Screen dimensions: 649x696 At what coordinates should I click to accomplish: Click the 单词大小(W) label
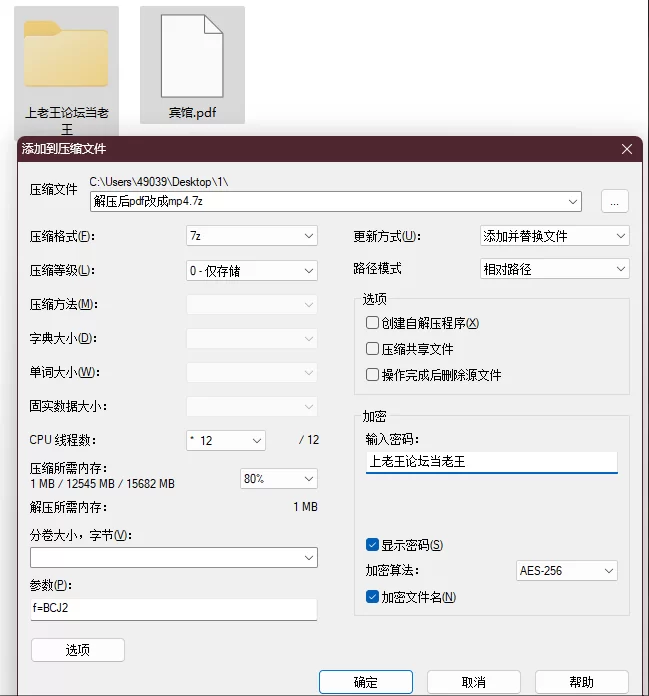pos(64,372)
